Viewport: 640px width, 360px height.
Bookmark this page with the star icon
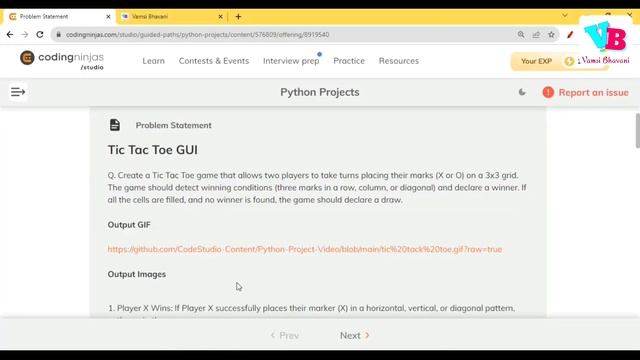(x=551, y=35)
